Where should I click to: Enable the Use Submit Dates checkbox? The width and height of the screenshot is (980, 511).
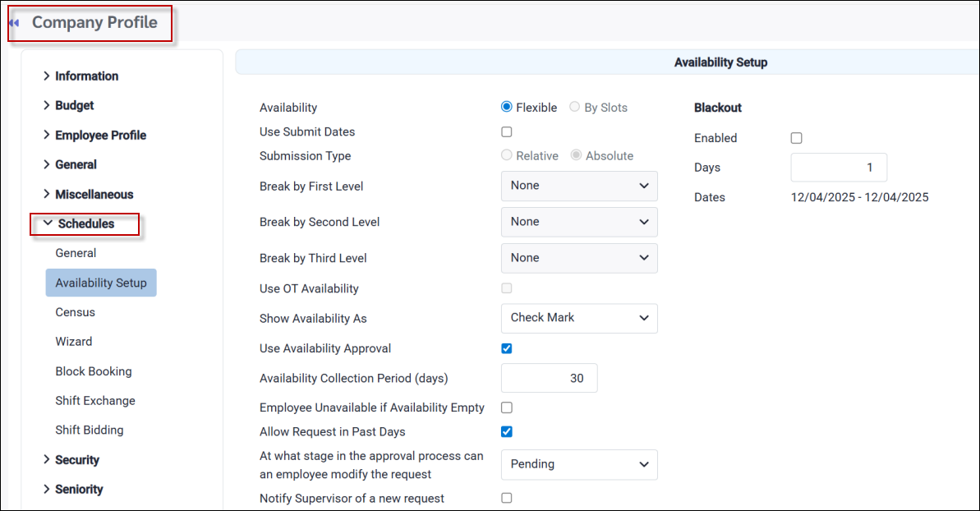click(x=507, y=131)
